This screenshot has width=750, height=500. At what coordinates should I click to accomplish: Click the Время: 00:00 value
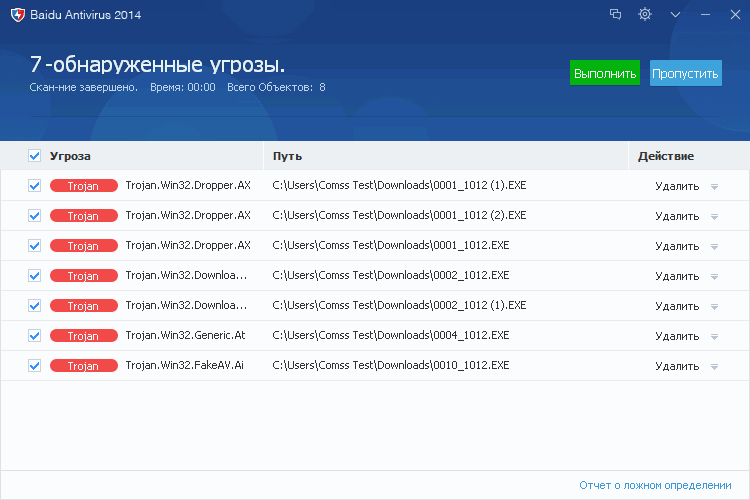point(183,88)
